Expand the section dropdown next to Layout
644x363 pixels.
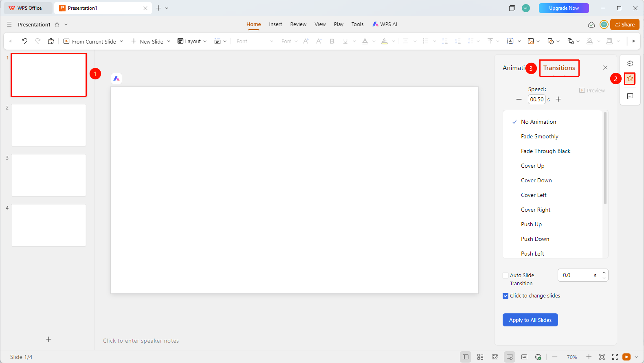click(x=225, y=42)
